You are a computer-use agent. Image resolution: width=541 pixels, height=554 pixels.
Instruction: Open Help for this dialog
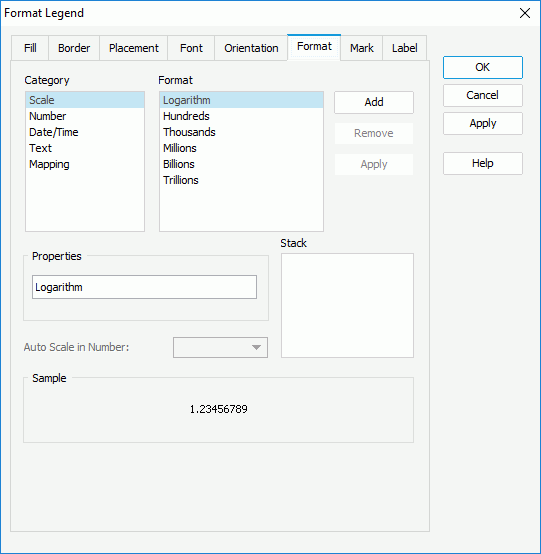click(x=483, y=163)
